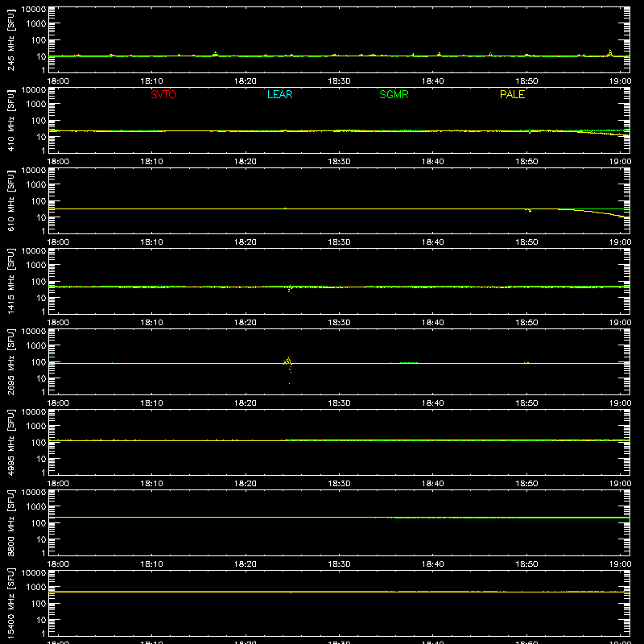Click the yellow PALE station label
Image resolution: width=644 pixels, height=644 pixels.
point(512,94)
